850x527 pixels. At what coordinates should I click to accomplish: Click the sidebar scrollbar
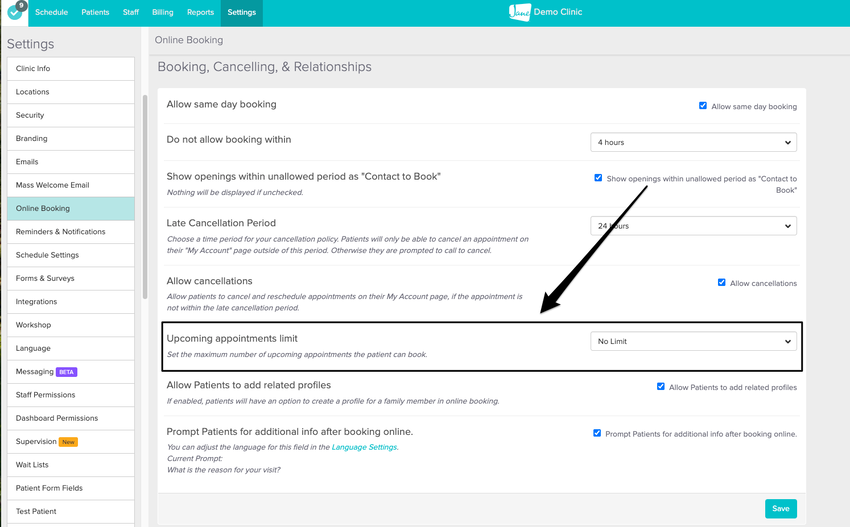[x=145, y=197]
